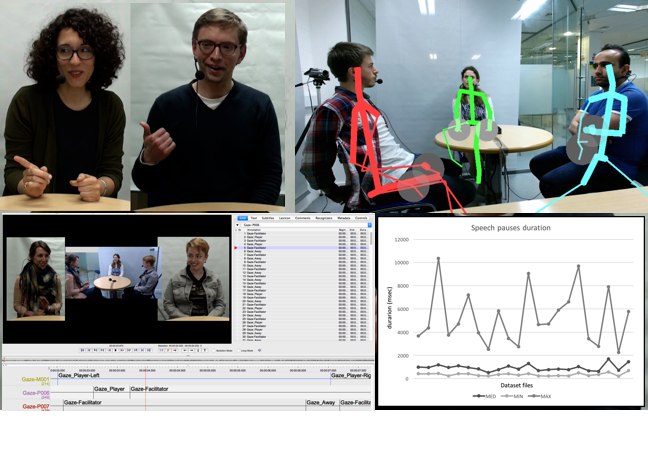Go to the end of the media
This screenshot has width=648, height=473.
[148, 350]
